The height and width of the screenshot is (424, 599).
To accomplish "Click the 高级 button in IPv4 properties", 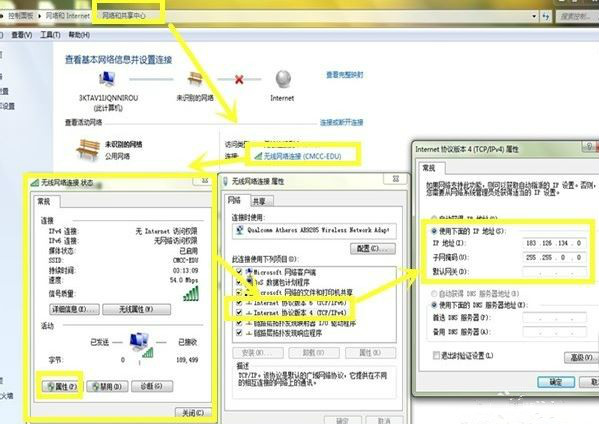I will pos(581,358).
